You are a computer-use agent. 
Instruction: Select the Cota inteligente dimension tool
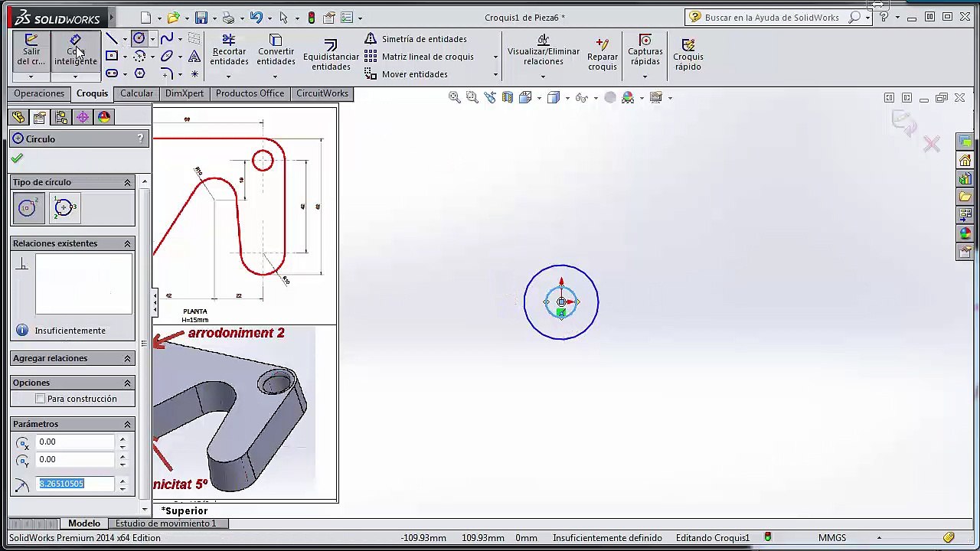(75, 51)
